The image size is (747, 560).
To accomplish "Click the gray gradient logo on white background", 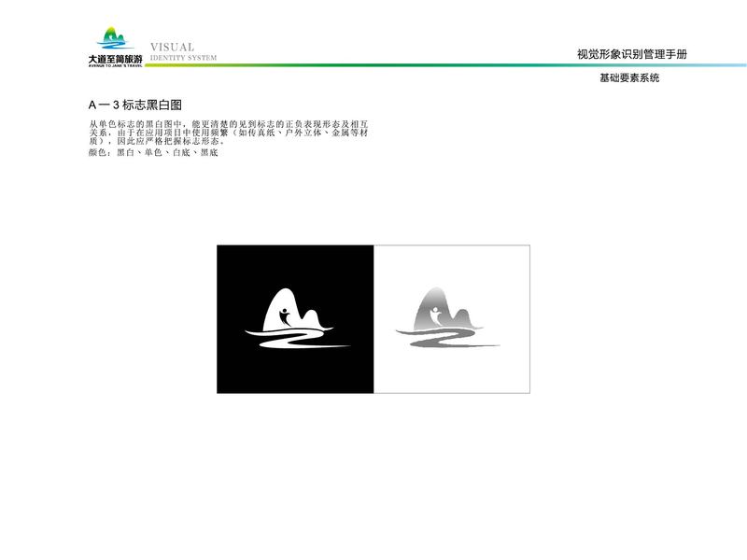I will click(x=447, y=317).
